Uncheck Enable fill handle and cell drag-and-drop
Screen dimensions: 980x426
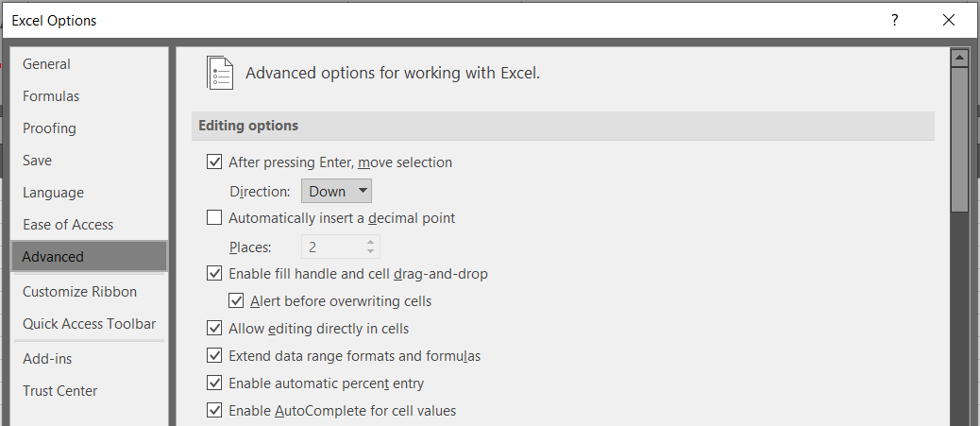tap(214, 273)
